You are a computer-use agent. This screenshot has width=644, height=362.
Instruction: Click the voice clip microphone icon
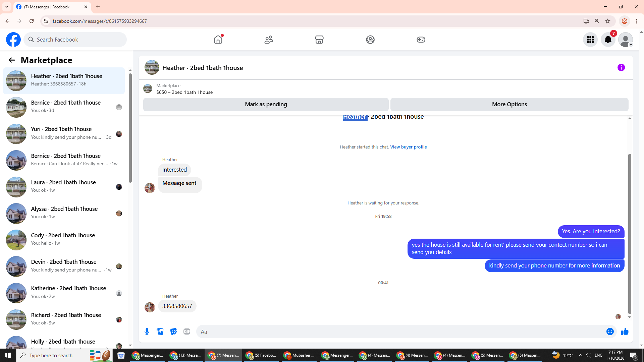[x=147, y=332]
